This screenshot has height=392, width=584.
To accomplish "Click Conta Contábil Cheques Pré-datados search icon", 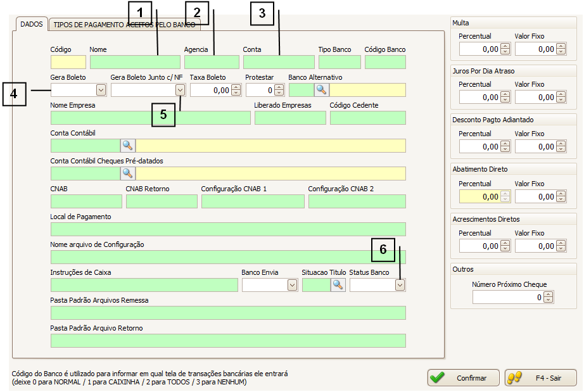I will pos(128,173).
